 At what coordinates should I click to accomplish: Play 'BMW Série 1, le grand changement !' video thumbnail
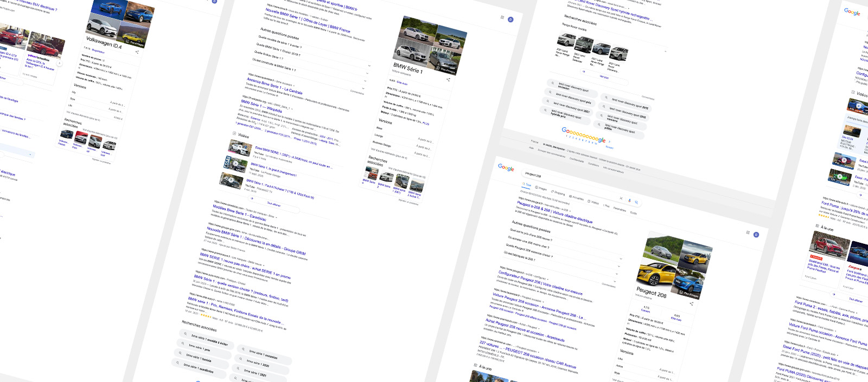pyautogui.click(x=235, y=164)
